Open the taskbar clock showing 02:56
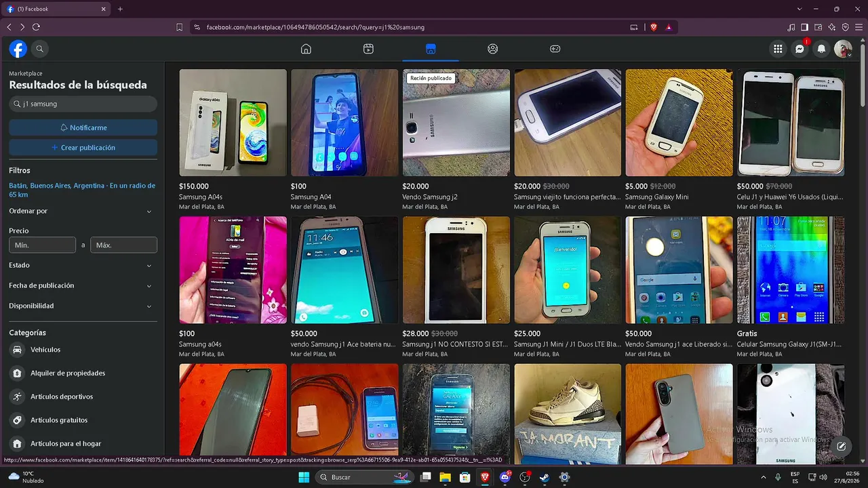 847,477
